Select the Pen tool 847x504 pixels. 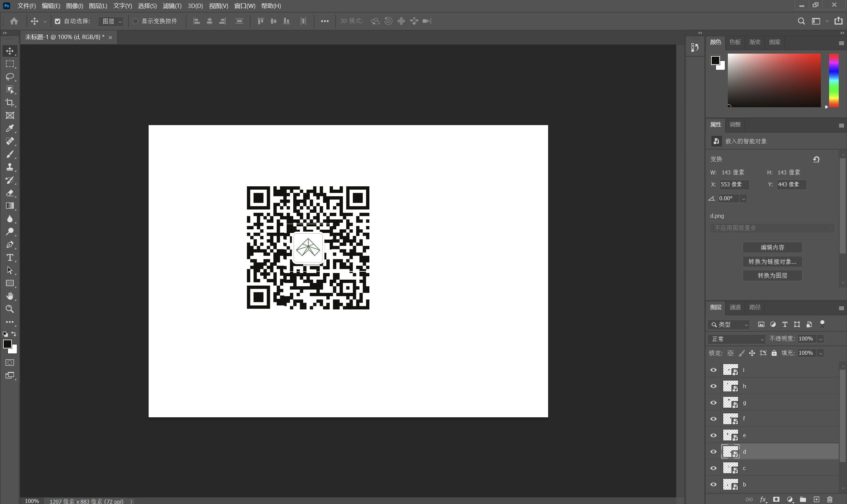pos(10,245)
